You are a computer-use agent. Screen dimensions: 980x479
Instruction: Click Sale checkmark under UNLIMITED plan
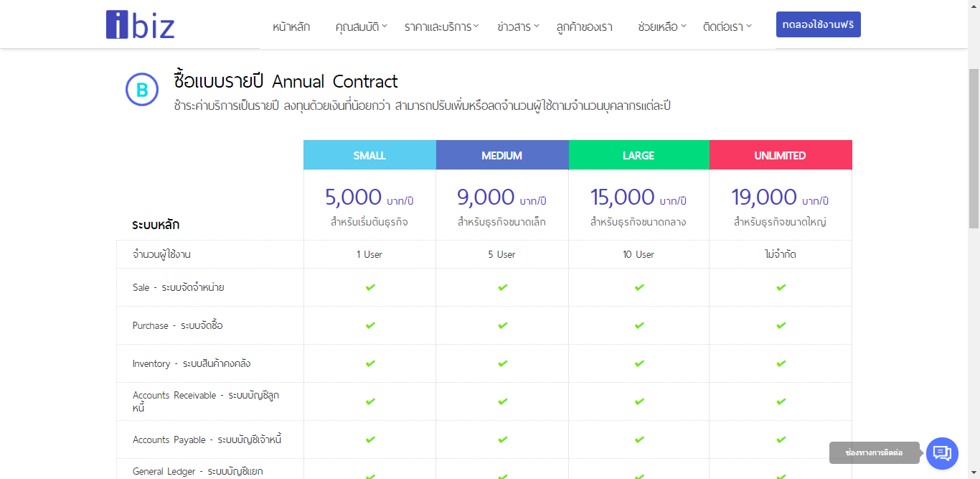(x=781, y=287)
